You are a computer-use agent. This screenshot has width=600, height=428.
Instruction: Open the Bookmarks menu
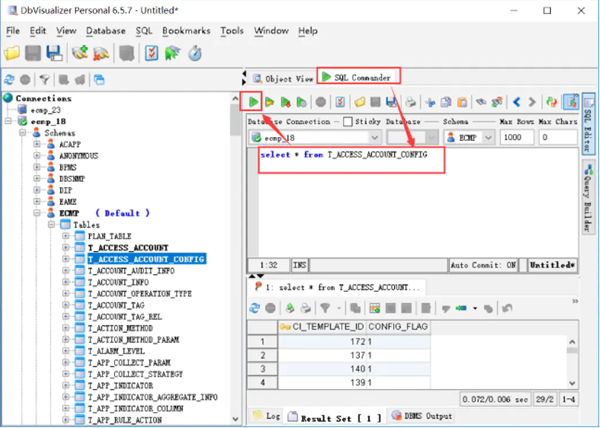[x=187, y=31]
